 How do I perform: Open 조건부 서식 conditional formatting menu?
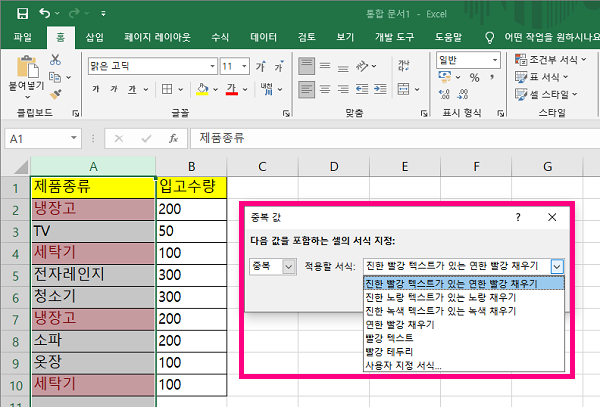tap(550, 60)
